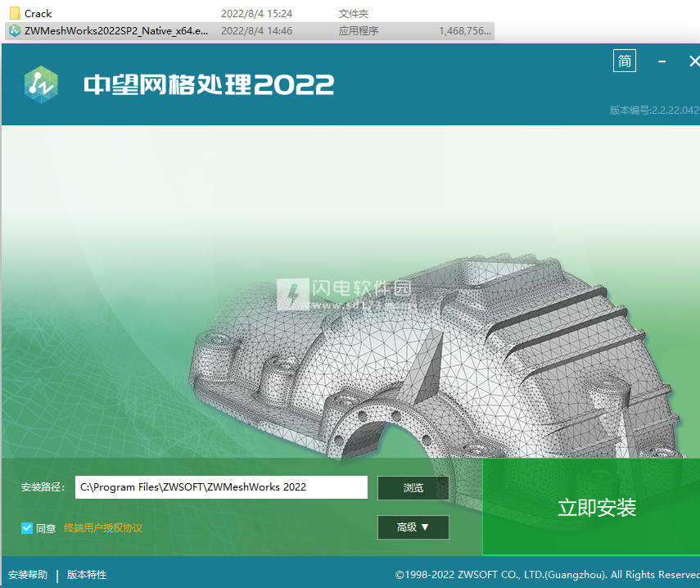Screen dimensions: 700x588
Task: Select the Crack folder name
Action: [x=38, y=14]
